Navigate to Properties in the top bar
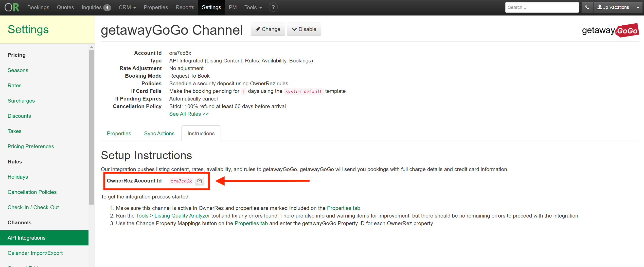644x267 pixels. point(156,7)
